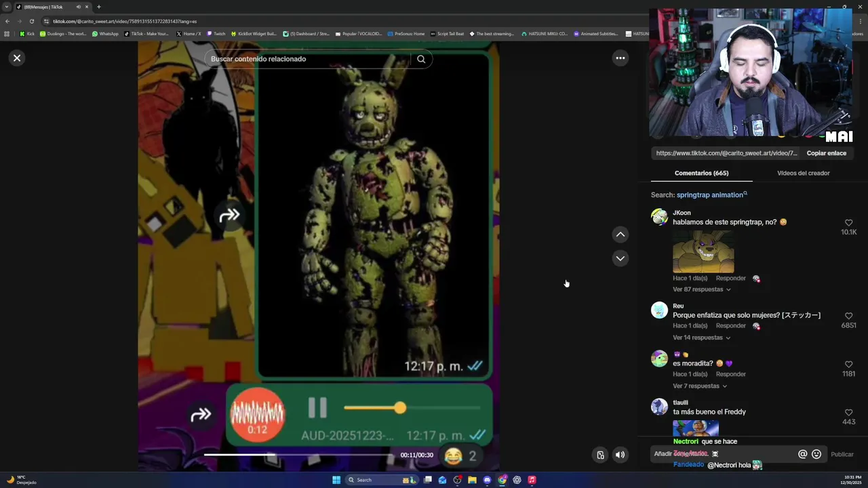
Task: Open Windows Start menu
Action: tap(336, 480)
